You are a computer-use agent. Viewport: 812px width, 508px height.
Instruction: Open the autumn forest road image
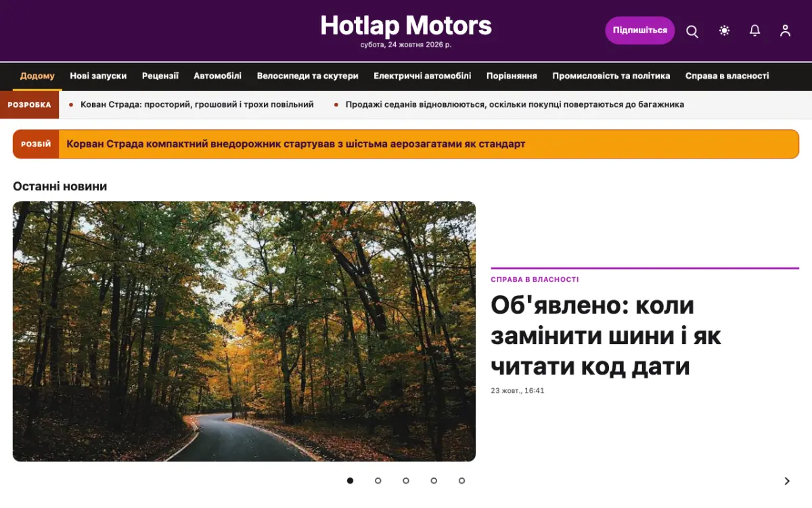[x=244, y=331]
